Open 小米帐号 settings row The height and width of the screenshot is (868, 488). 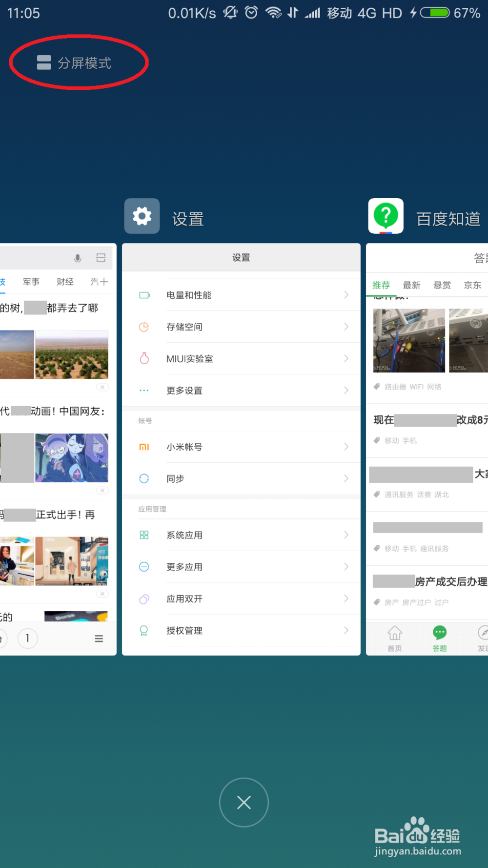241,447
